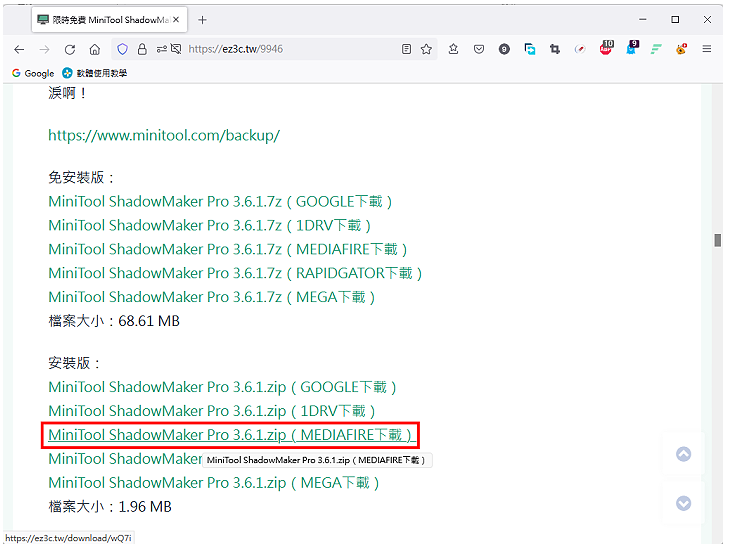Screen dimensions: 731x550
Task: Click the vertical scrollbar thumb
Action: 717,240
